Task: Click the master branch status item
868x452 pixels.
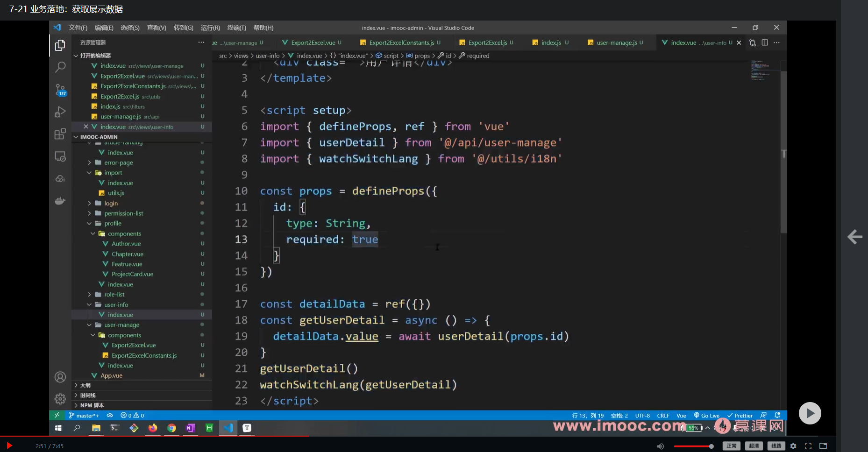Action: 84,415
